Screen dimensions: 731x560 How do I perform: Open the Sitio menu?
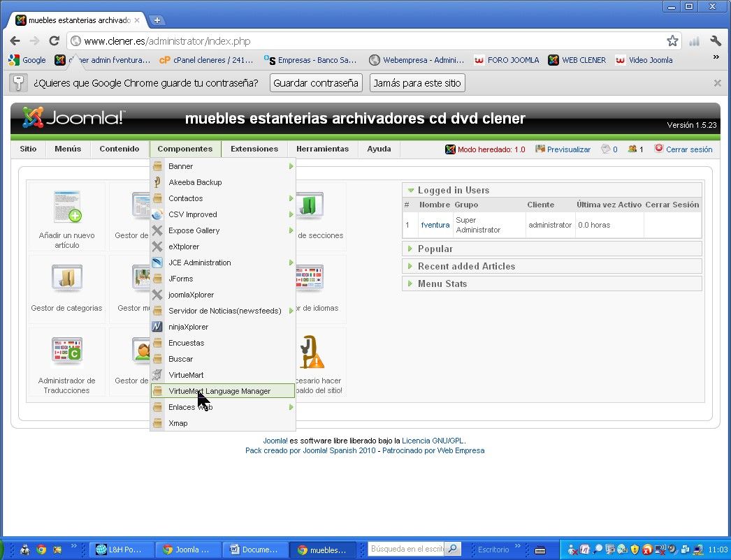point(28,149)
